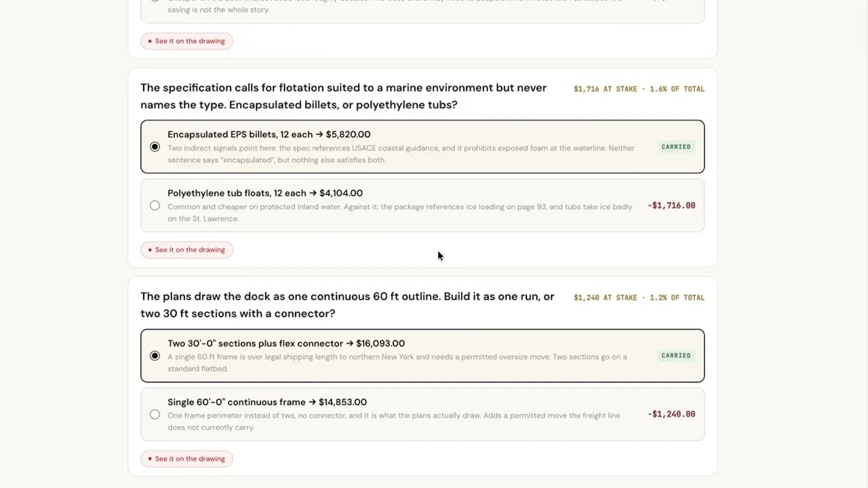Click the permitted move freight line description
Image resolution: width=868 pixels, height=488 pixels.
pyautogui.click(x=394, y=421)
